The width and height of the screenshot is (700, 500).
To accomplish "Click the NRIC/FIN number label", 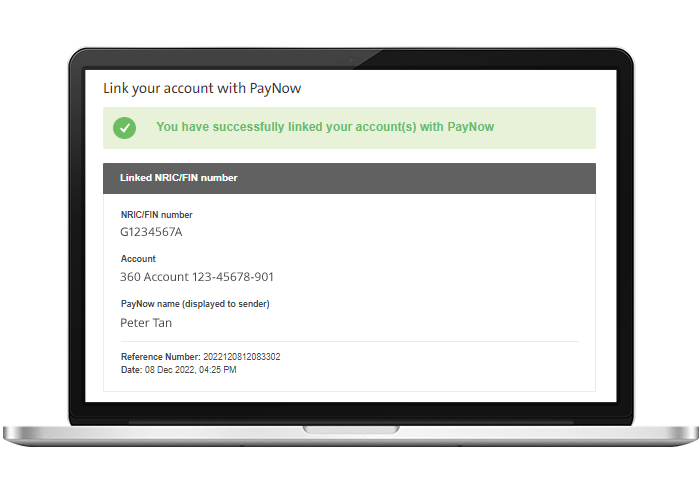I will 156,215.
